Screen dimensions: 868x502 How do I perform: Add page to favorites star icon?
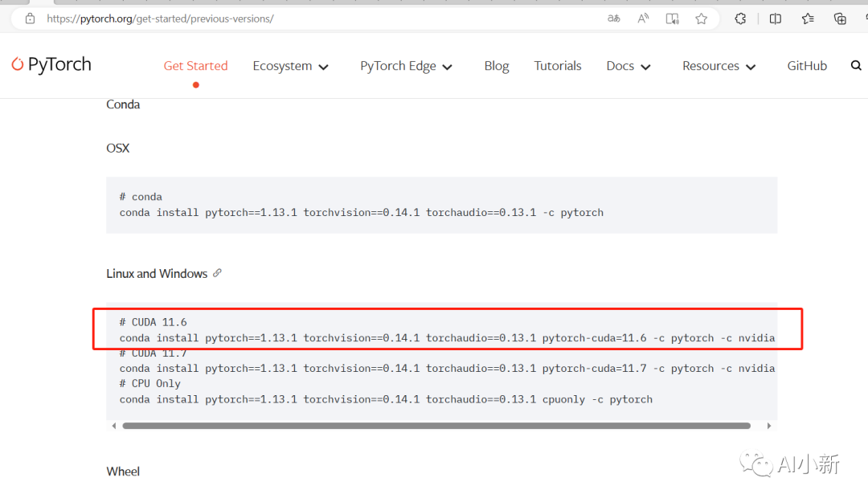(x=702, y=18)
